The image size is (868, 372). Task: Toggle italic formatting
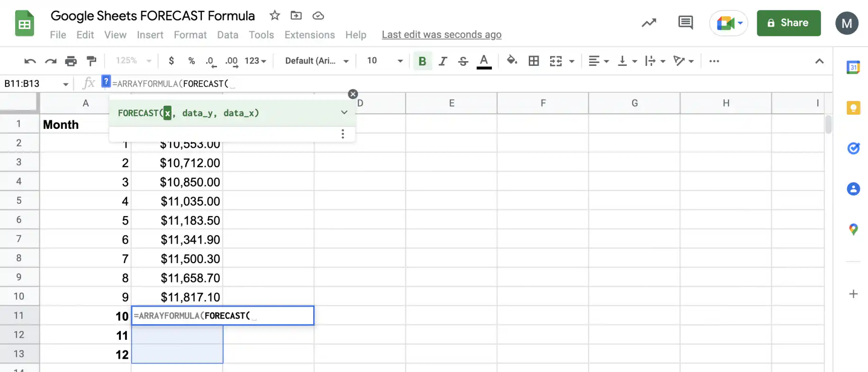point(443,61)
